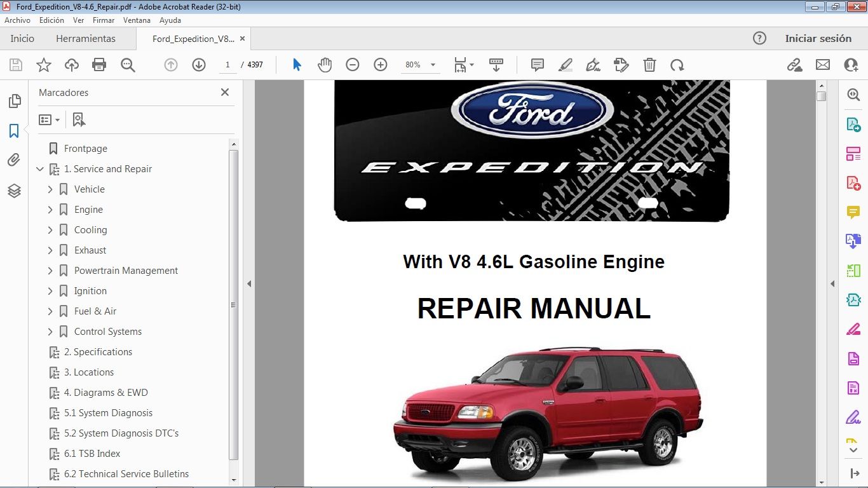This screenshot has width=868, height=488.
Task: Select the Highlight text tool
Action: pyautogui.click(x=565, y=64)
